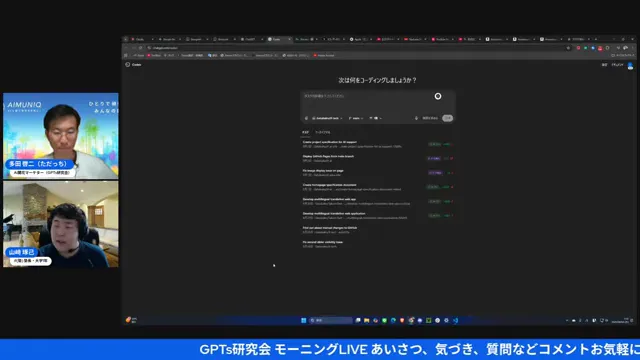Open task 'Fix second slider visibility issue'
This screenshot has width=640, height=360.
[x=378, y=244]
